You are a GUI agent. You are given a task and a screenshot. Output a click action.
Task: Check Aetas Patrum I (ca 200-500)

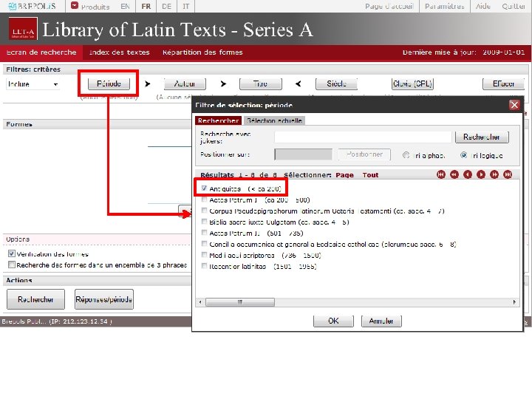[x=204, y=199]
